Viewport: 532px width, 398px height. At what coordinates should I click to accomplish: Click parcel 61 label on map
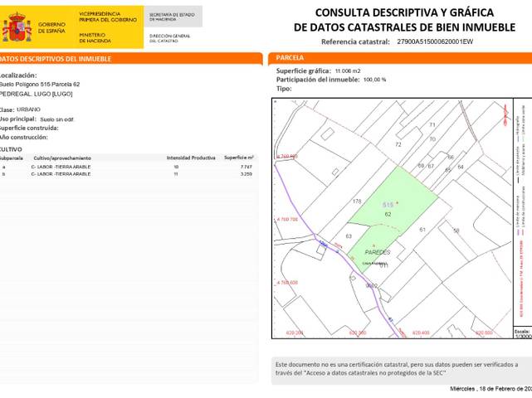[422, 230]
